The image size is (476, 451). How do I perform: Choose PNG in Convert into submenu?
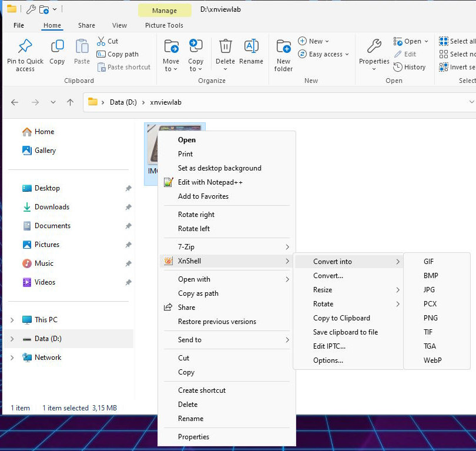click(430, 318)
